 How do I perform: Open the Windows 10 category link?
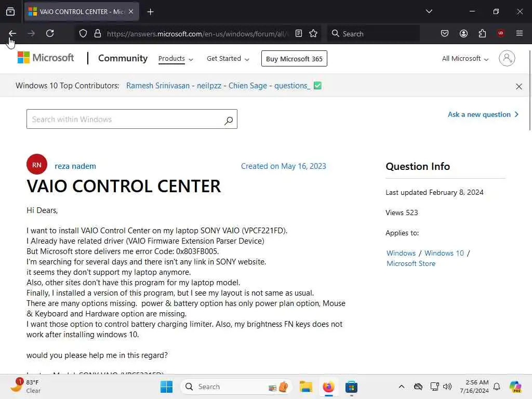click(444, 253)
